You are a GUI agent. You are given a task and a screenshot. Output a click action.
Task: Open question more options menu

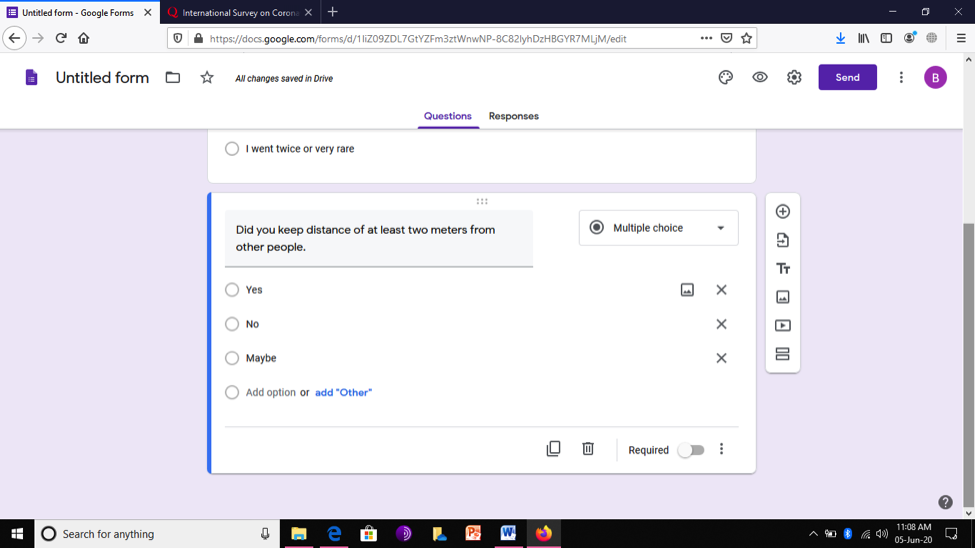(x=721, y=449)
